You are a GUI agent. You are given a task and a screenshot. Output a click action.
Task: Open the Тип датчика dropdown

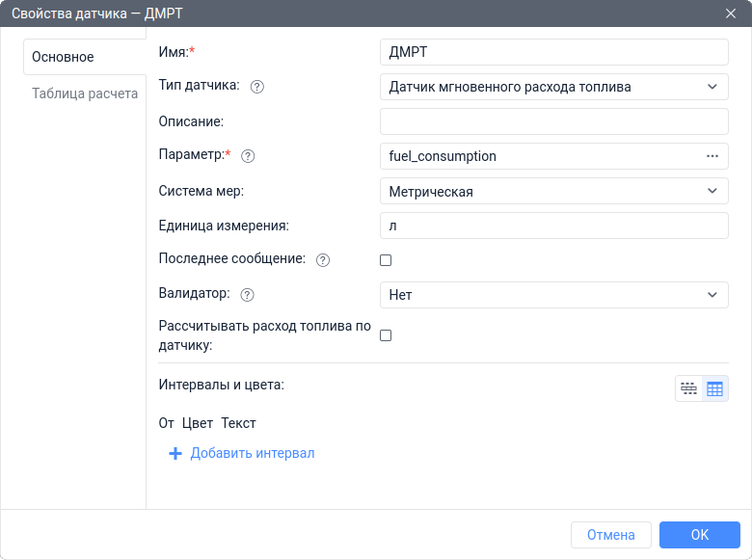554,87
